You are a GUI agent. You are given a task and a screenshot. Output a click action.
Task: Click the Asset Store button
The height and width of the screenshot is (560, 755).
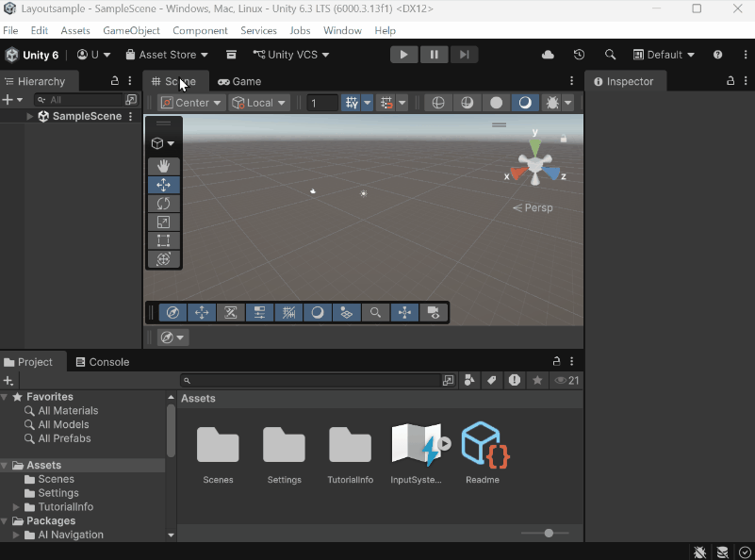(x=167, y=55)
